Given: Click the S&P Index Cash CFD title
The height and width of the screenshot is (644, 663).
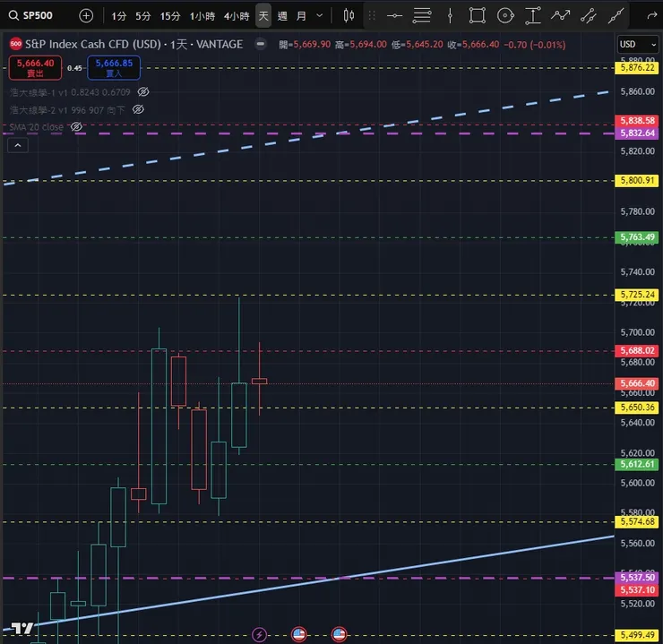Looking at the screenshot, I should click(93, 44).
